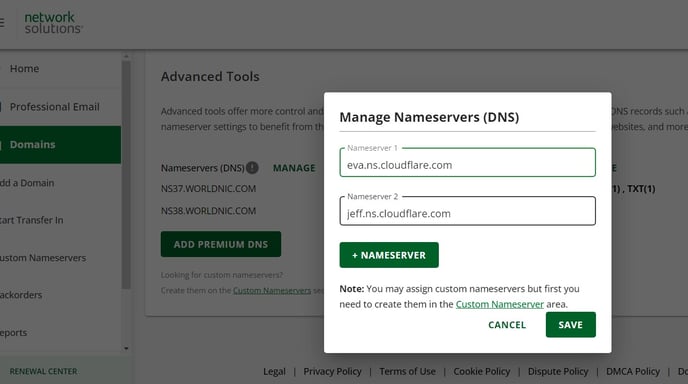Click the NS37.WORLDNIC.COM nameserver text

click(x=208, y=189)
